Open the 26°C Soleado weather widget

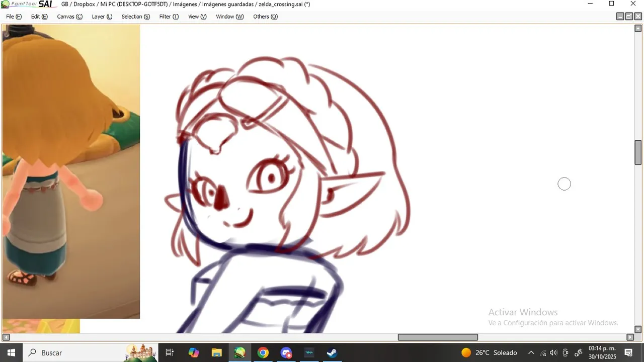tap(489, 352)
